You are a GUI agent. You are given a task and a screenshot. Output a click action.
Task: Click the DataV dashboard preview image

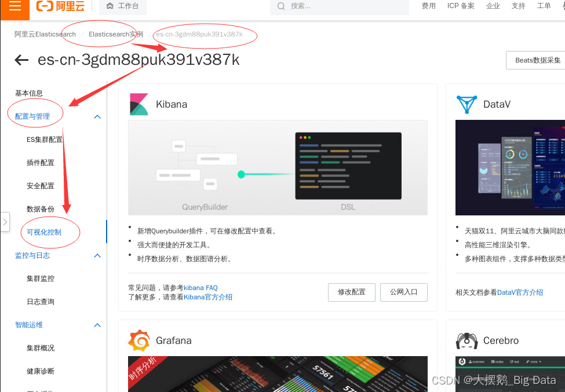510,168
